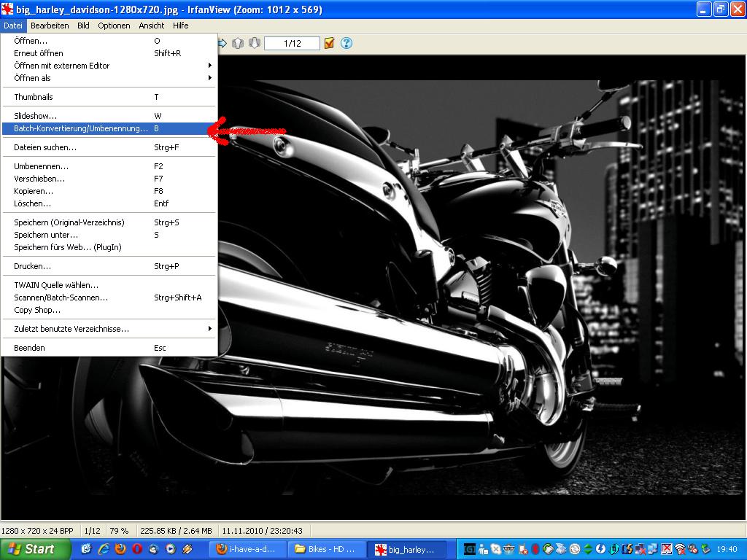
Task: Choose TWAIN Quelle wählen...
Action: click(x=109, y=286)
